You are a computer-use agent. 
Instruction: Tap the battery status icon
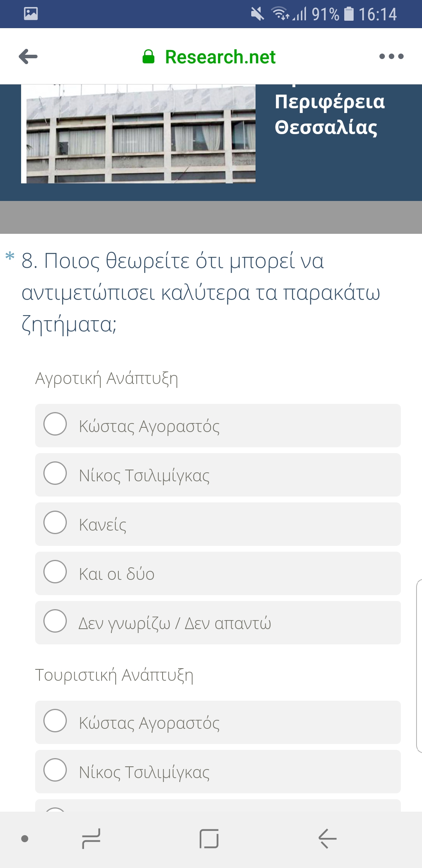(349, 14)
